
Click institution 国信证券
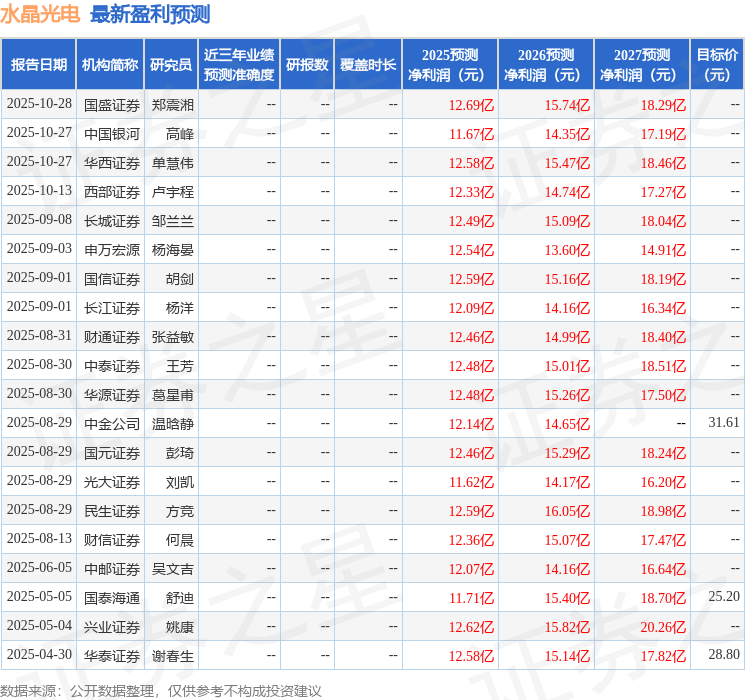click(x=112, y=279)
